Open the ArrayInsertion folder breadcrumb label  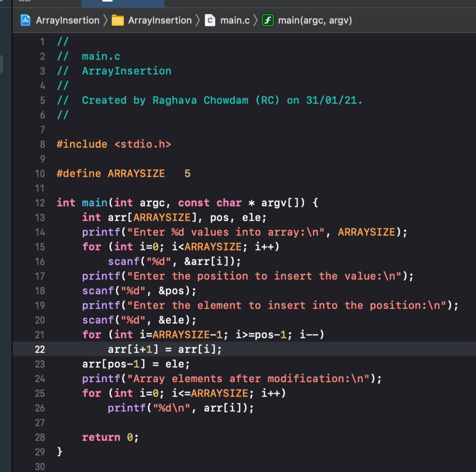[x=160, y=20]
